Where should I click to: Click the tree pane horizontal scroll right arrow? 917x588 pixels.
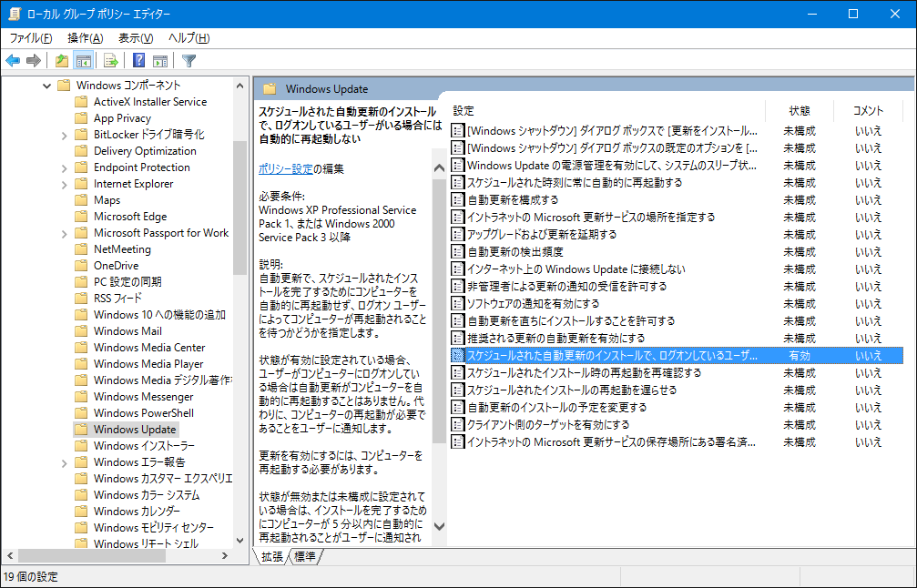pos(225,556)
